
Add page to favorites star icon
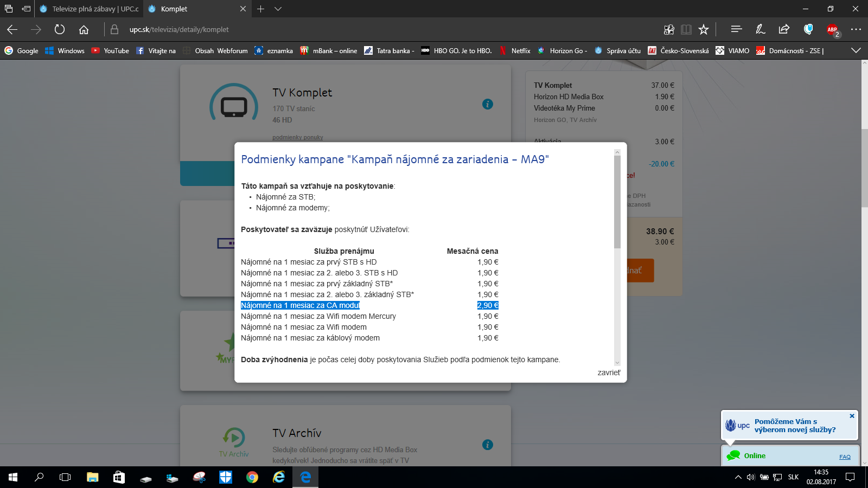click(704, 29)
